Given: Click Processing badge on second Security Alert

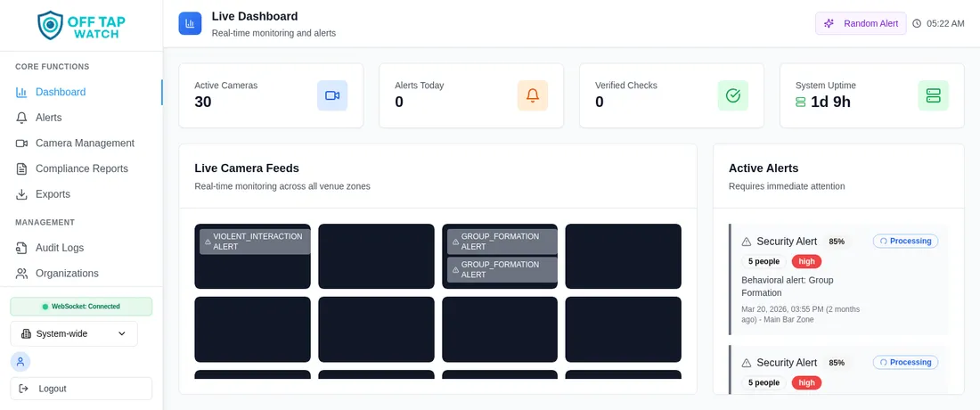Looking at the screenshot, I should [906, 362].
